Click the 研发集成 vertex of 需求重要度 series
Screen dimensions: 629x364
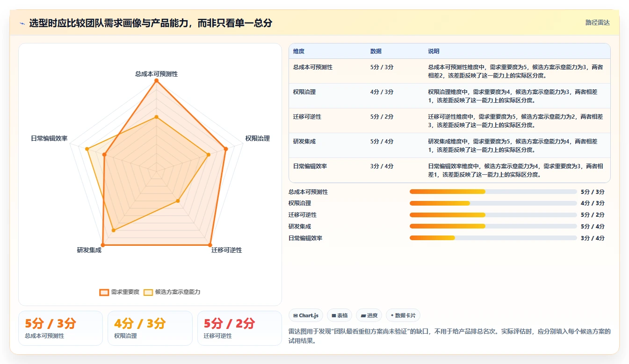pos(103,245)
